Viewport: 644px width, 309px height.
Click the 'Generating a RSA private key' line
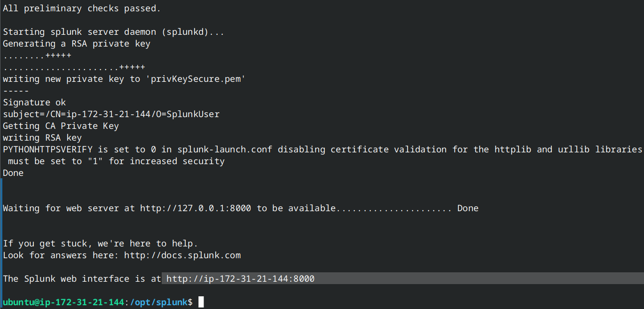click(77, 44)
